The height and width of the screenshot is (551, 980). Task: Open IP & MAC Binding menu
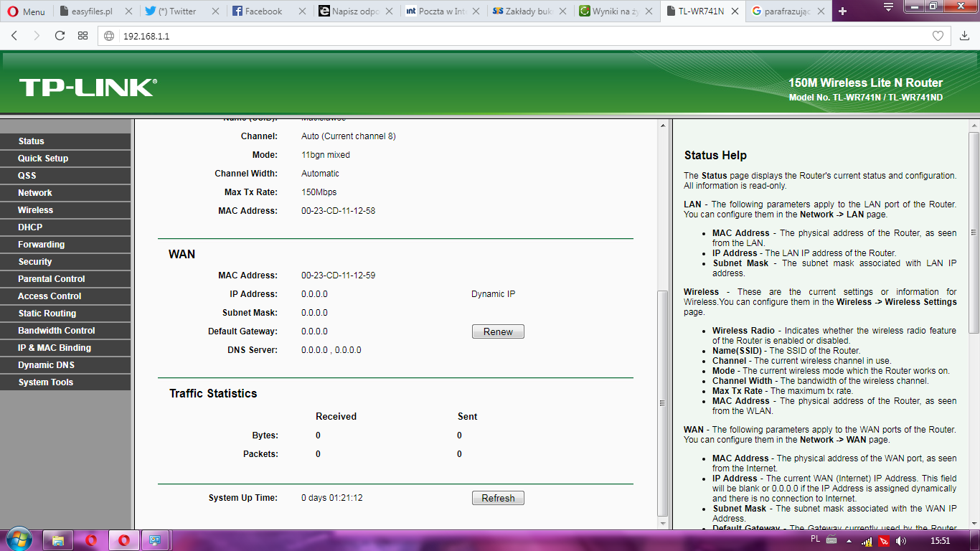pos(65,348)
